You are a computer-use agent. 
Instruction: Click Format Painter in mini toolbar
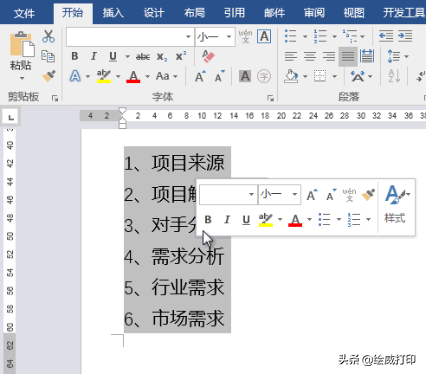point(368,195)
